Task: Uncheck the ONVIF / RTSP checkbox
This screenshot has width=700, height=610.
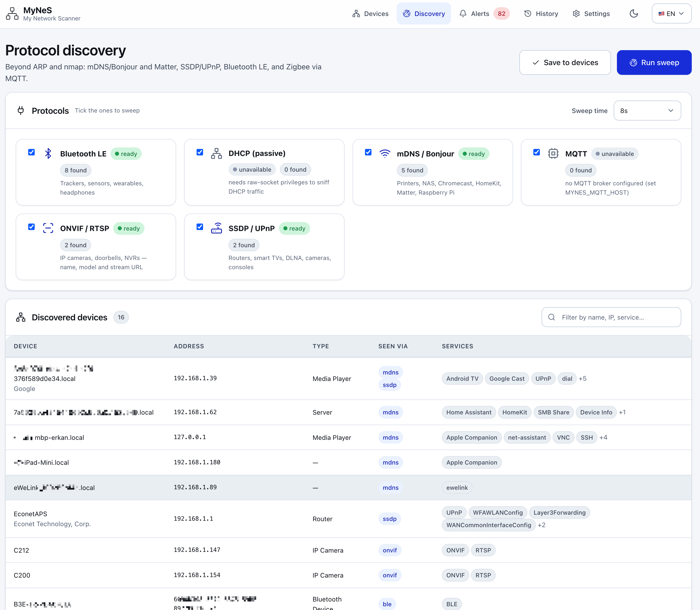Action: point(31,227)
